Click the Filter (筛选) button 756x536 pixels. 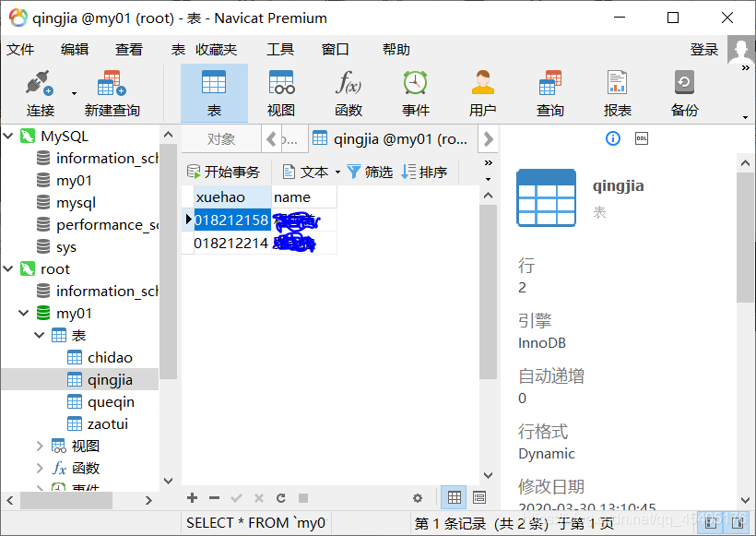pyautogui.click(x=371, y=172)
